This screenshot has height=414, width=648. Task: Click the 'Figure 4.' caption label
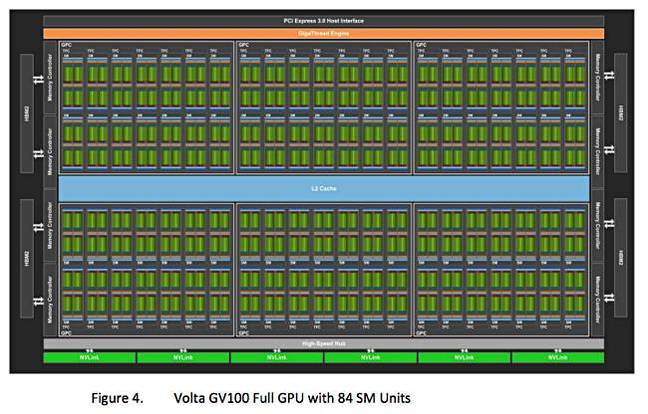coord(117,398)
